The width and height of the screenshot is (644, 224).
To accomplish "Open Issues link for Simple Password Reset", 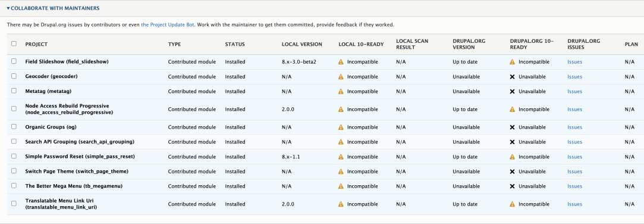I will (x=574, y=157).
